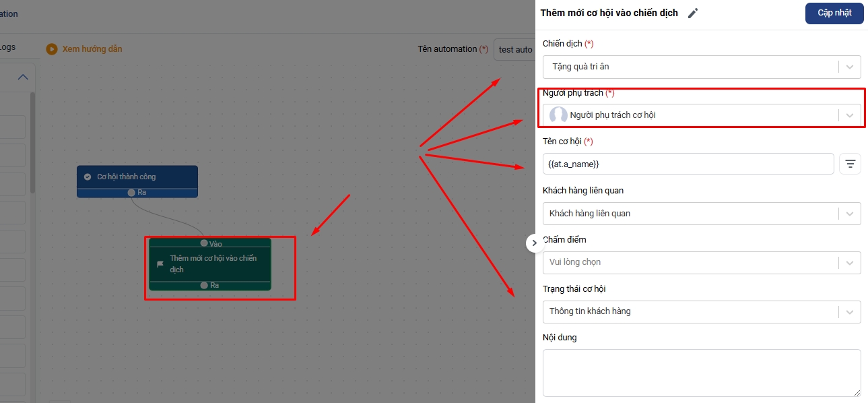Click the Ra output port of Cơ hội thành công
The image size is (868, 403).
tap(132, 192)
